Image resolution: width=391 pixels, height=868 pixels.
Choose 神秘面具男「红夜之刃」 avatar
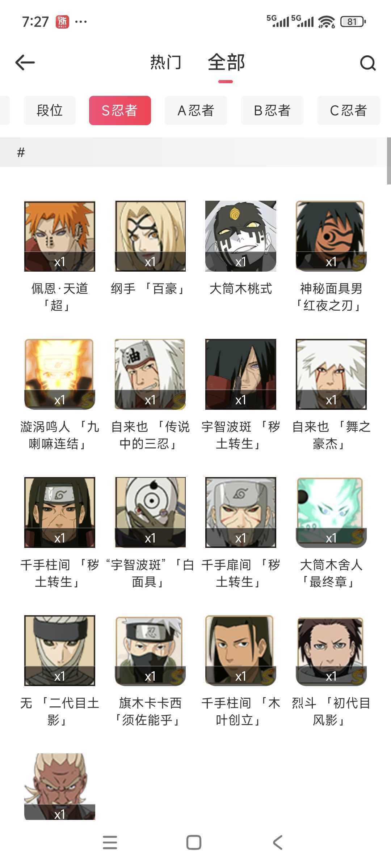[331, 236]
